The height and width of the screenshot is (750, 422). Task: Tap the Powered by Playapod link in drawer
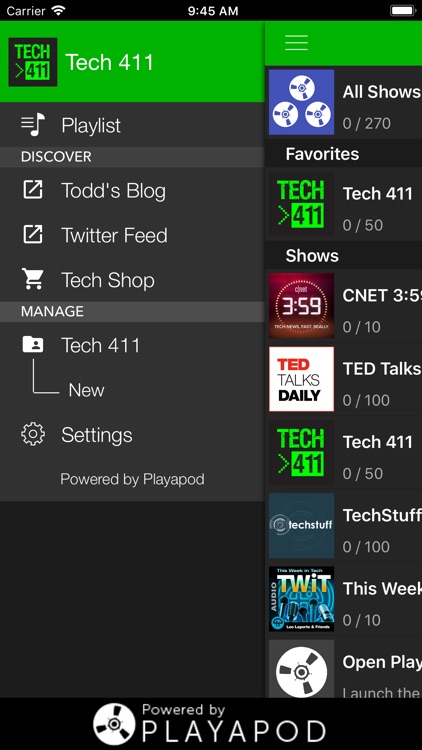point(132,479)
